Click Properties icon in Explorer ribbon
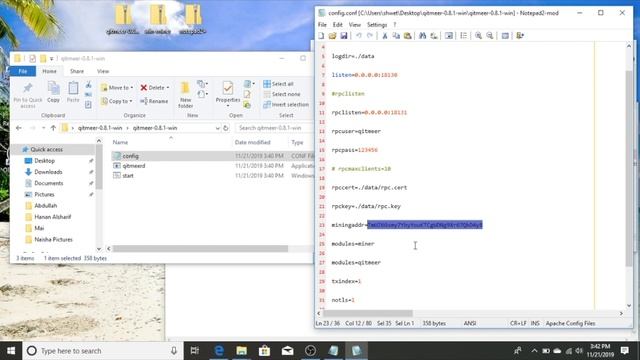The height and width of the screenshot is (360, 640). pyautogui.click(x=228, y=88)
